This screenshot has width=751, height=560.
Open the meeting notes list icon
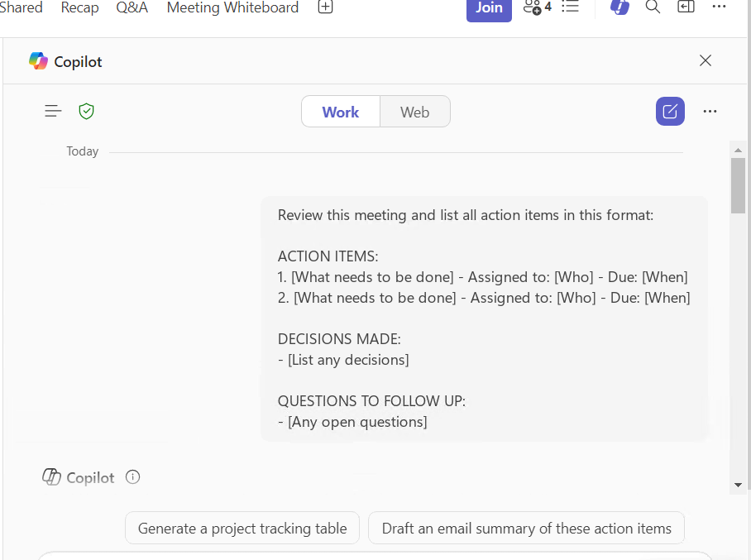pos(570,7)
